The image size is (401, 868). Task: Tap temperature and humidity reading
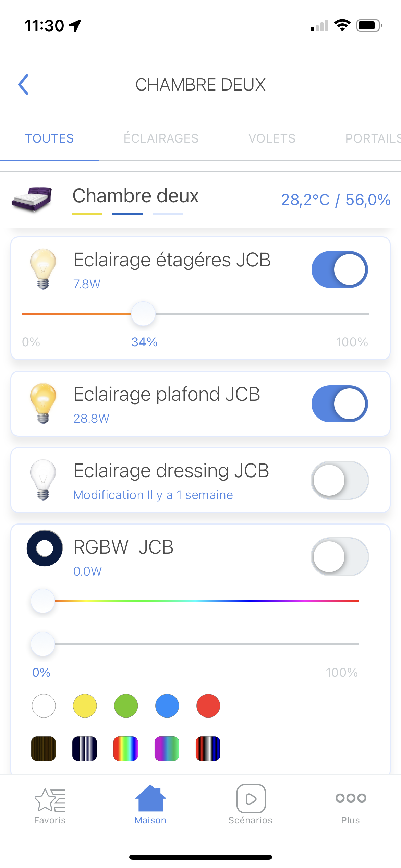(336, 200)
